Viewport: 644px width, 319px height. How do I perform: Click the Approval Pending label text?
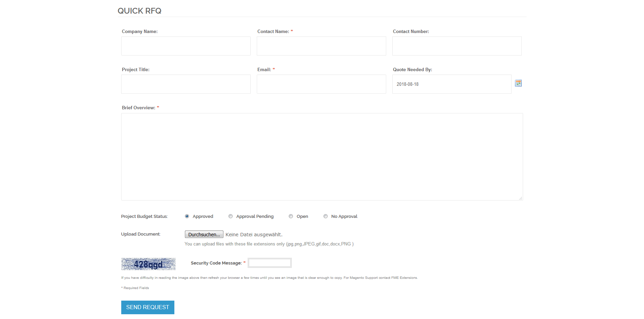click(255, 217)
